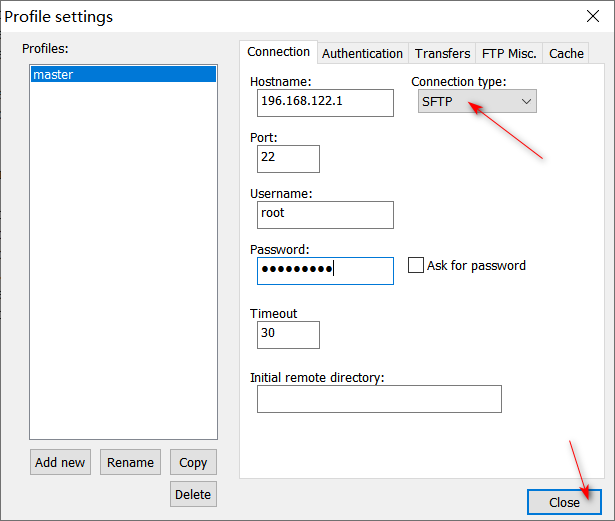The image size is (615, 521).
Task: Select the master profile in list
Action: click(x=122, y=74)
